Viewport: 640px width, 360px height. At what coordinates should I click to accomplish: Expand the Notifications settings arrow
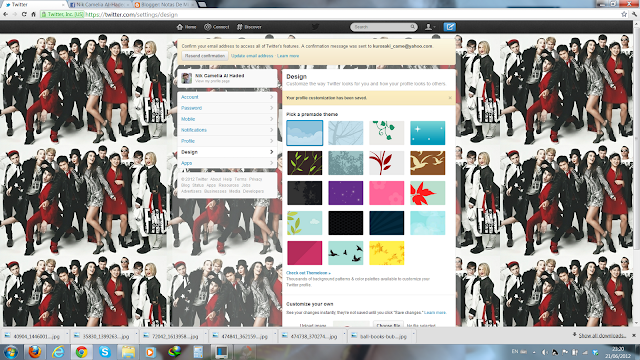coord(271,130)
